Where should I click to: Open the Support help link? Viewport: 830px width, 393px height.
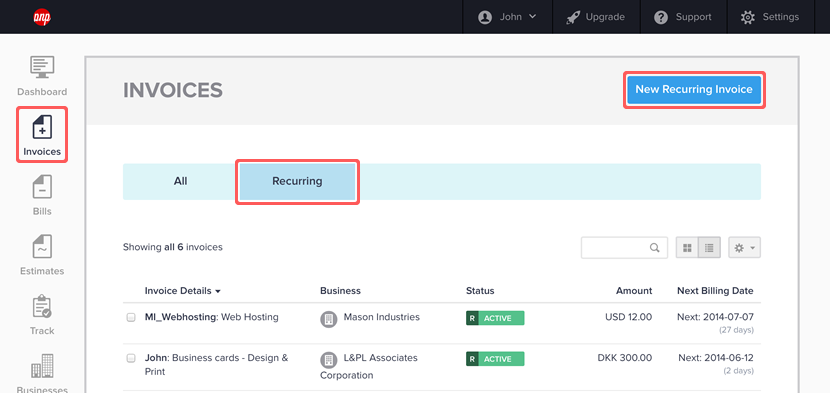(x=682, y=17)
